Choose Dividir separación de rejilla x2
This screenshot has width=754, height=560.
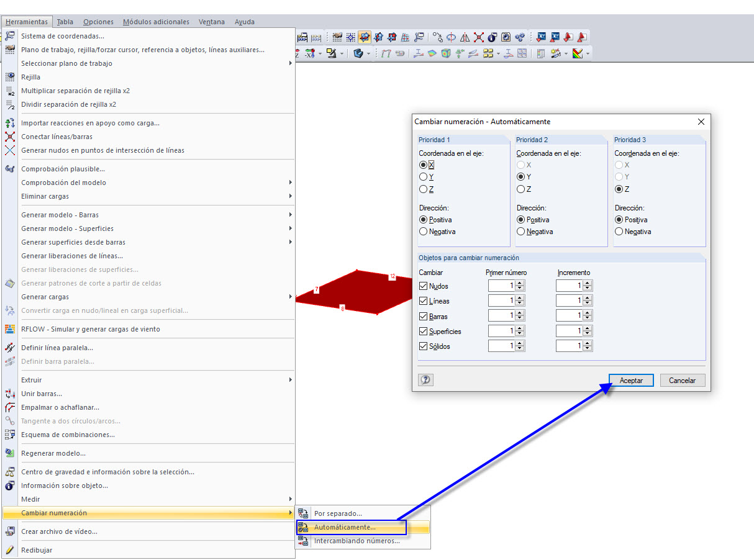point(149,104)
